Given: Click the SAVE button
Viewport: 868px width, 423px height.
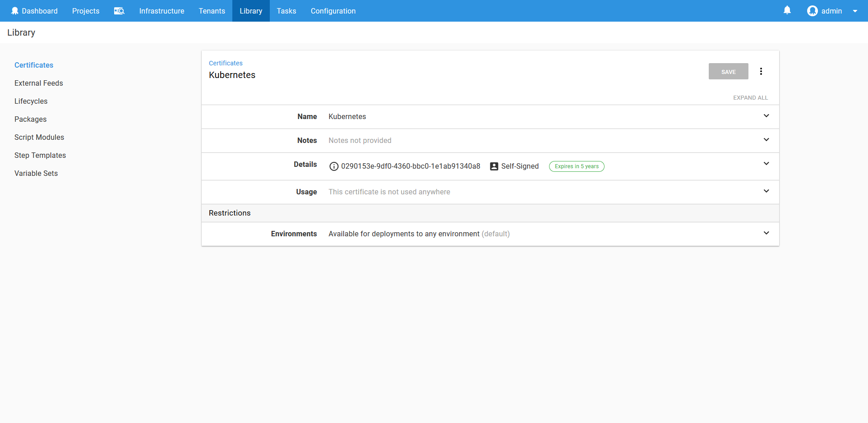Looking at the screenshot, I should point(728,71).
